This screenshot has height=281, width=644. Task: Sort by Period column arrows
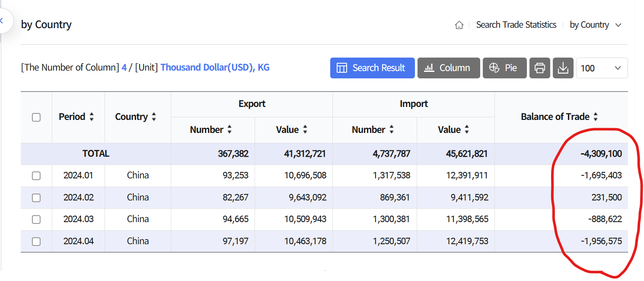91,117
